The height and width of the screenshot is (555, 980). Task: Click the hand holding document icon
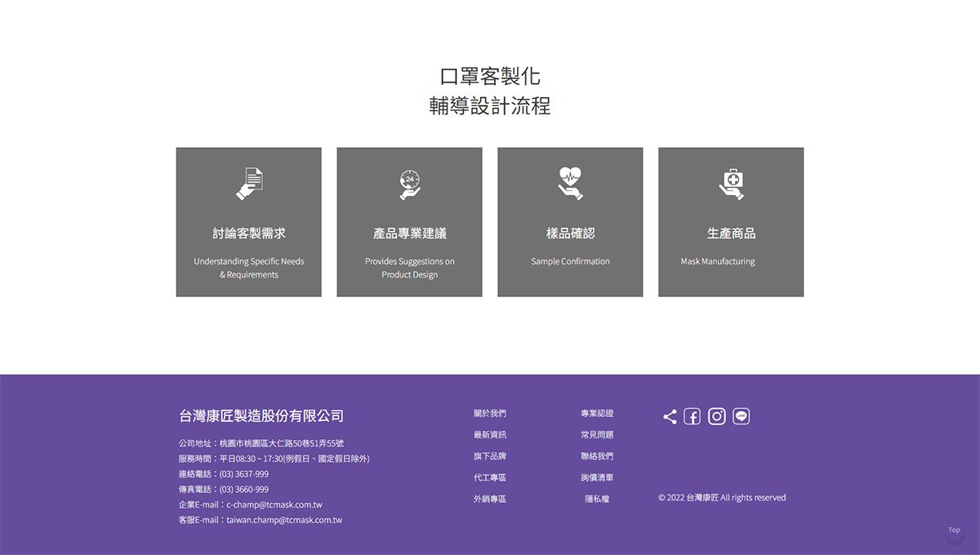(x=249, y=184)
